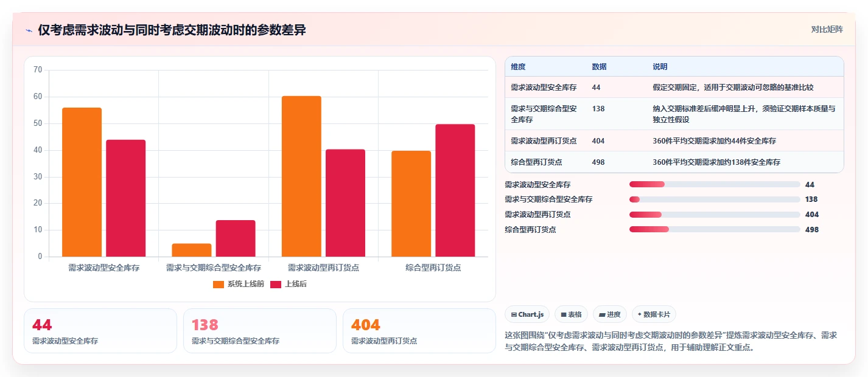Click the 假定交期固定 description cell
Screen dimensions: 868x377
pyautogui.click(x=733, y=87)
